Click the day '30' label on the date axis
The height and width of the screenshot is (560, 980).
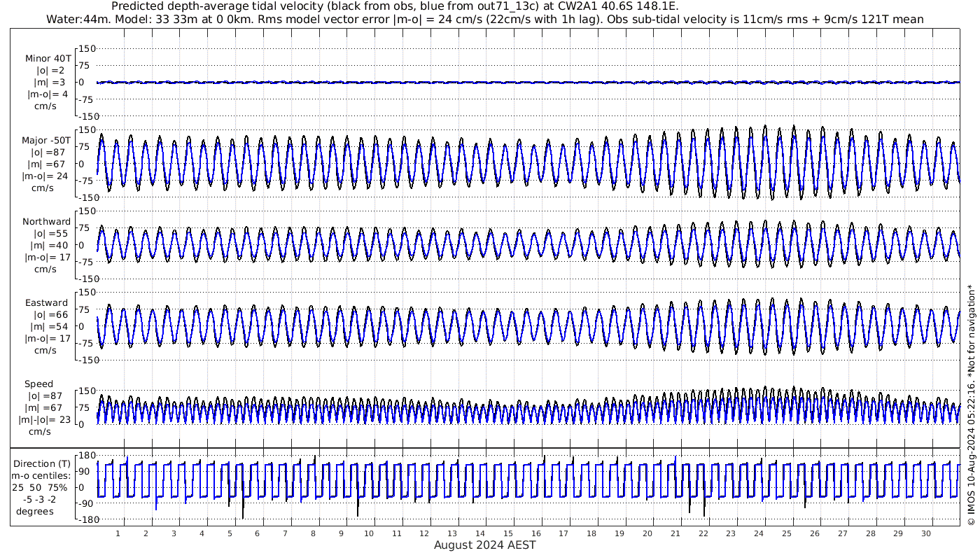926,533
